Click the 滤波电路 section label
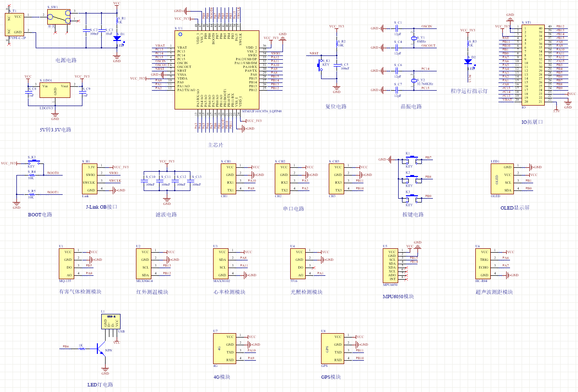Image resolution: width=578 pixels, height=392 pixels. point(166,215)
